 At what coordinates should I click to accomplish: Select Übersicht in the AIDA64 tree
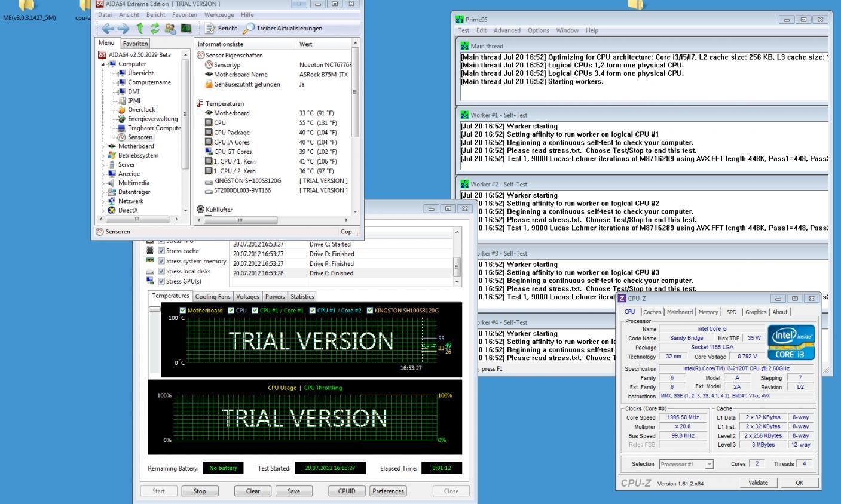pos(140,73)
